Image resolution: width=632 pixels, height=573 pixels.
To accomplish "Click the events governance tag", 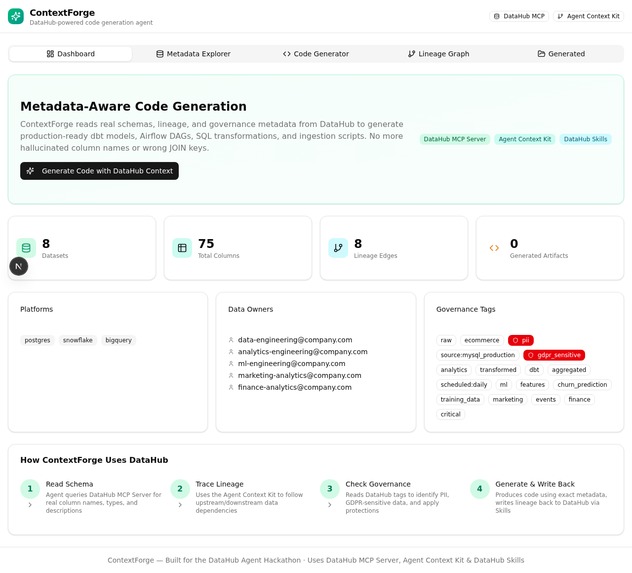I will click(545, 400).
